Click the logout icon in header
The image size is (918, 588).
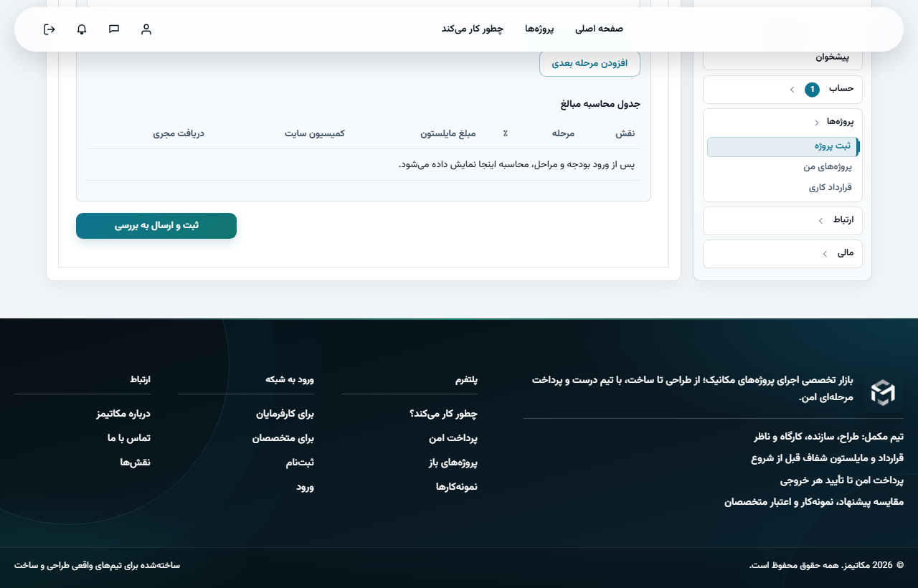pos(49,29)
